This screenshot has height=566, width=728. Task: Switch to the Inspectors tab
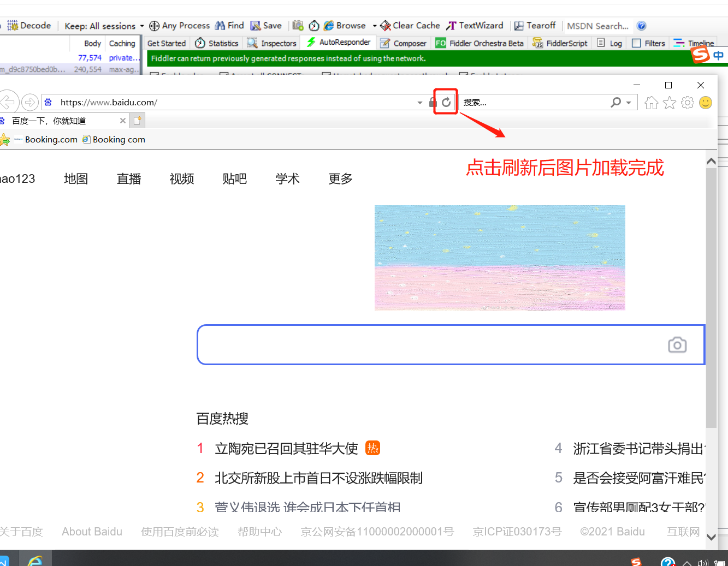(x=272, y=43)
